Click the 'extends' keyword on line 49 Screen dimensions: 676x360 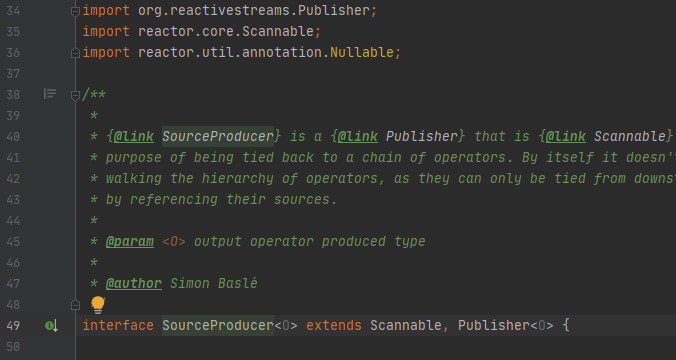[334, 326]
